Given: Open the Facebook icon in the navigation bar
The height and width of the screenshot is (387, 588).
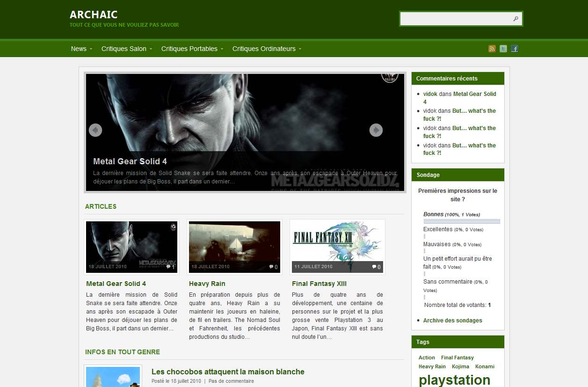Looking at the screenshot, I should pyautogui.click(x=515, y=49).
